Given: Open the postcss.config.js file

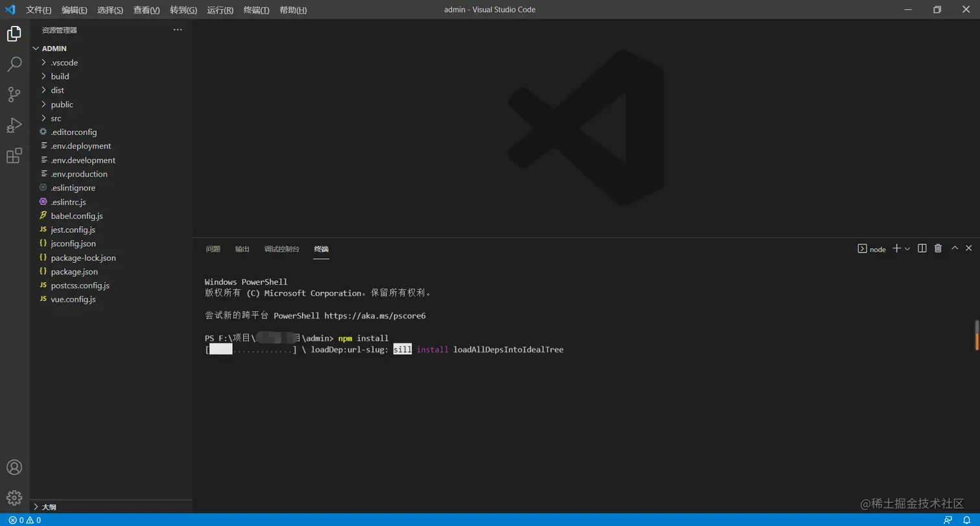Looking at the screenshot, I should point(111,285).
